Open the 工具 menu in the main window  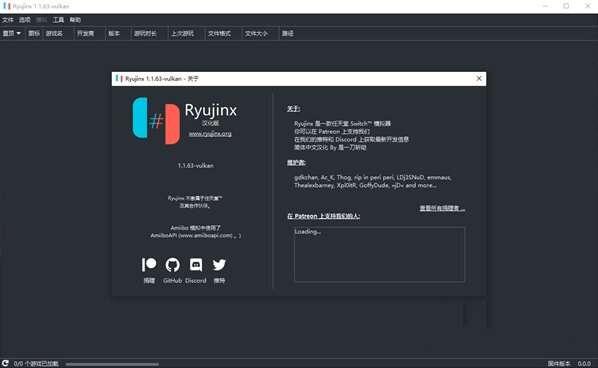tap(58, 20)
